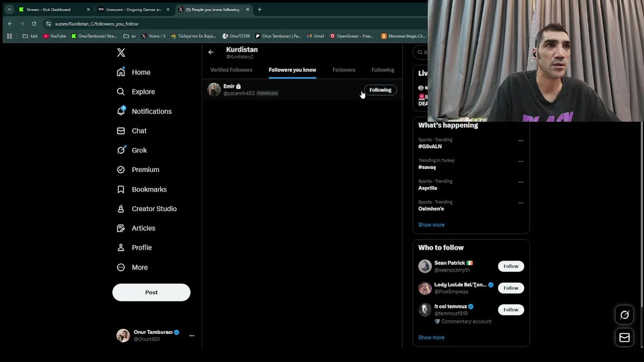Viewport: 644px width, 362px height.
Task: Open the Gmail bookmark
Action: 315,36
